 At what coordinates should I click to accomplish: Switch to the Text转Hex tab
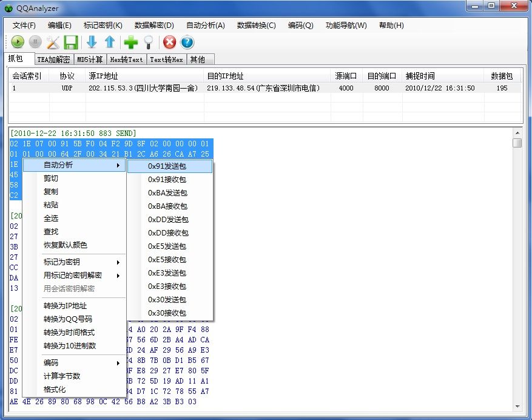point(167,59)
